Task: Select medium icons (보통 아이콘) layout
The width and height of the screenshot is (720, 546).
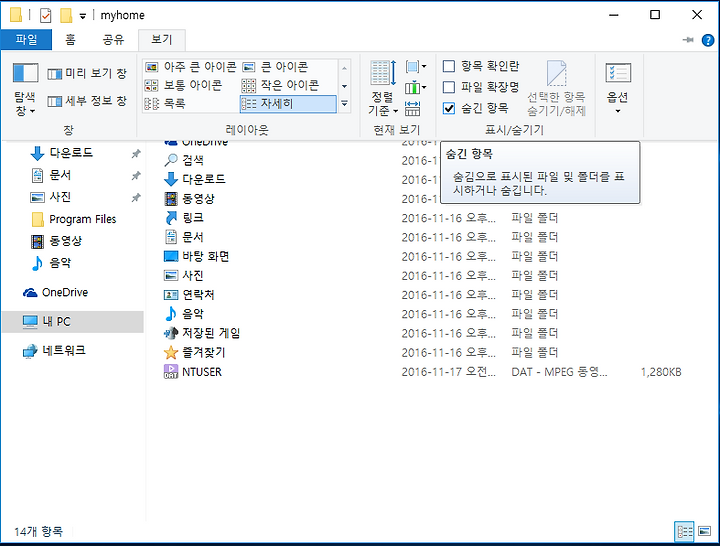Action: (x=183, y=85)
